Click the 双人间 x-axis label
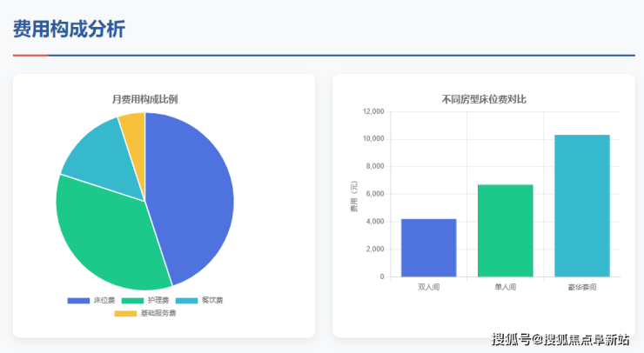This screenshot has width=644, height=353. point(428,286)
